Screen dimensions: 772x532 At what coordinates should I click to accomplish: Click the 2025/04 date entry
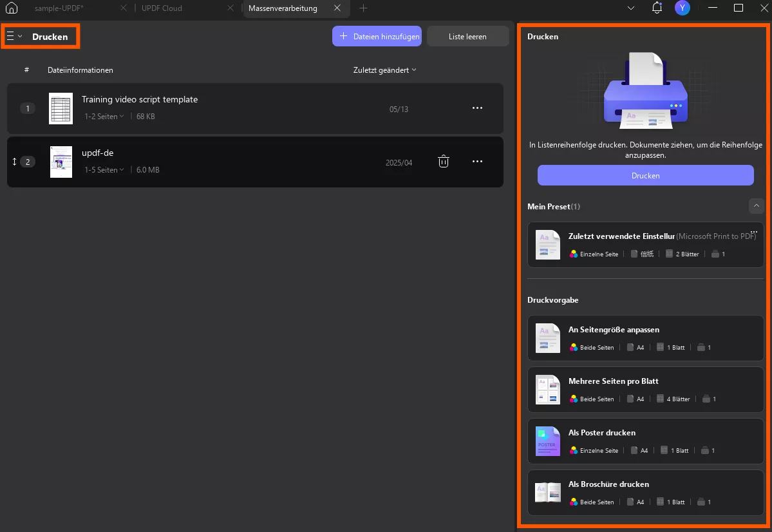(399, 162)
